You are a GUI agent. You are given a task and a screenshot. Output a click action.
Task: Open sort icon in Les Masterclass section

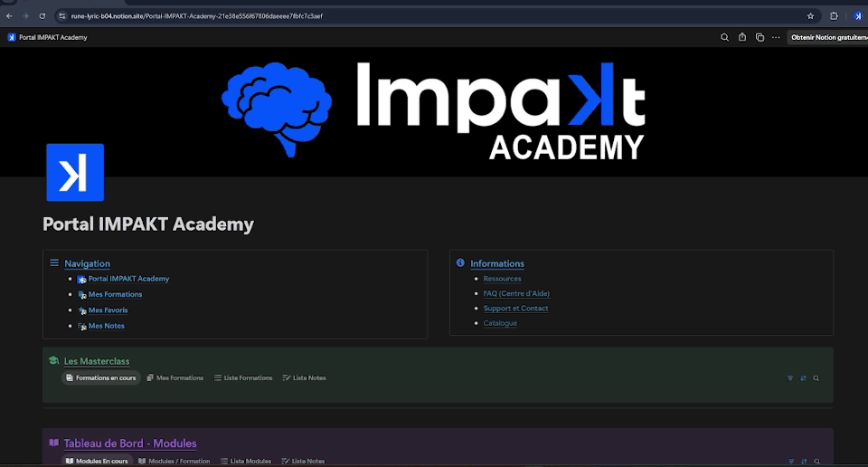803,378
